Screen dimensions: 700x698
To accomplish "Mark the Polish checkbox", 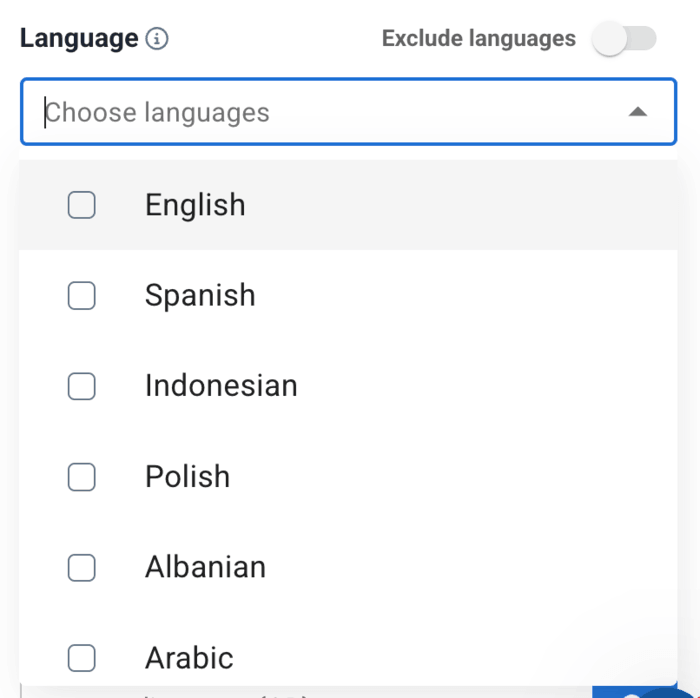I will [82, 477].
